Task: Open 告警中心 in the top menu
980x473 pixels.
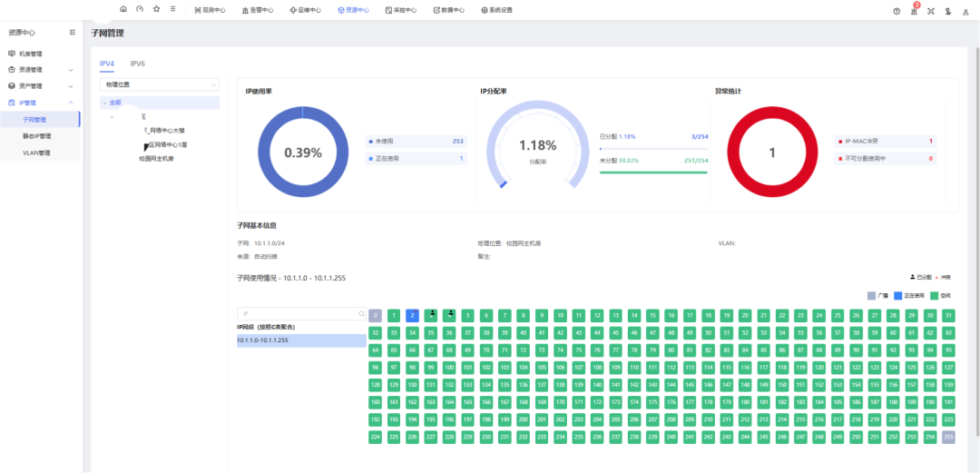Action: point(258,10)
